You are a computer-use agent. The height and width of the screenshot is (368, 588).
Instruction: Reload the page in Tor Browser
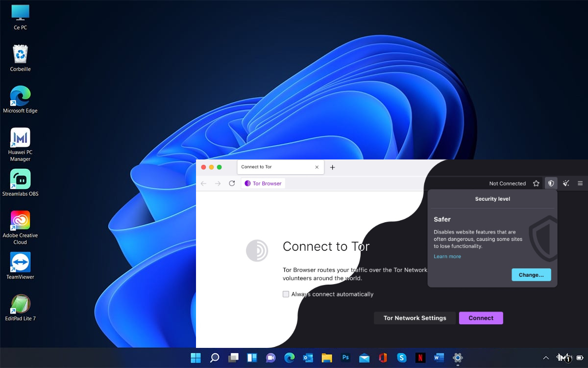pyautogui.click(x=232, y=184)
